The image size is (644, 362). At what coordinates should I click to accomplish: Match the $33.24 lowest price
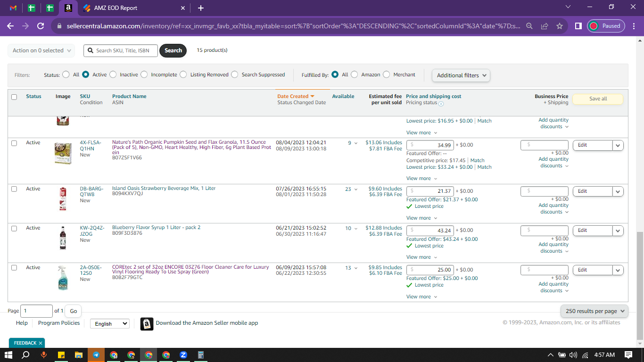pyautogui.click(x=485, y=167)
